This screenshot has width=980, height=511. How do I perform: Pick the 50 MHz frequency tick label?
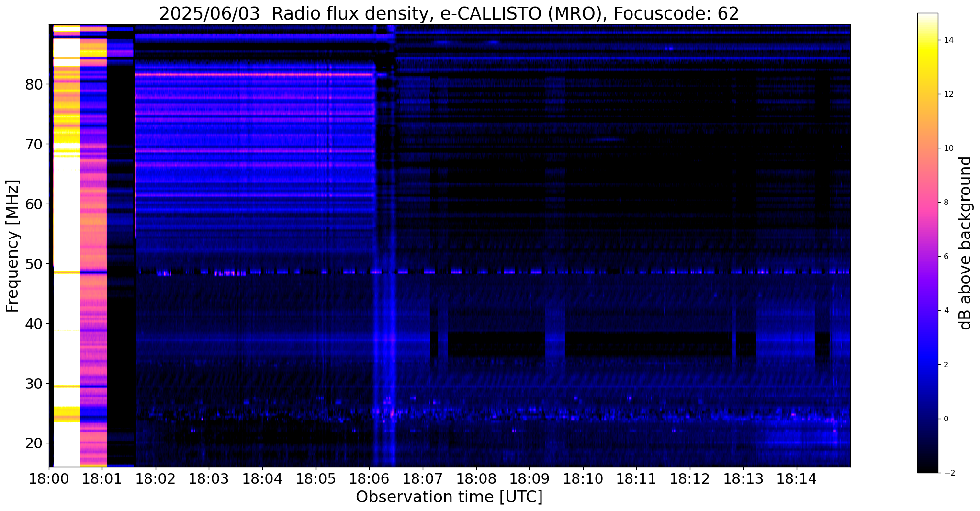coord(34,264)
